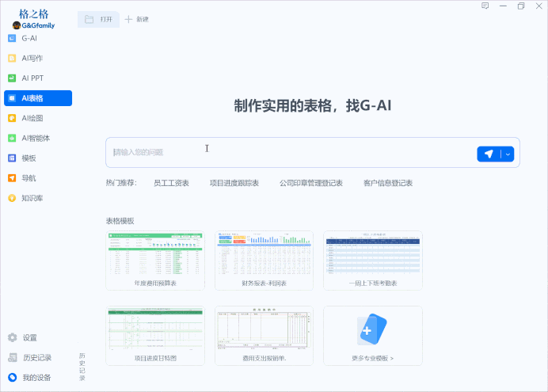Expand dropdown arrow beside send button
Viewport: 548px width, 392px height.
pos(508,154)
